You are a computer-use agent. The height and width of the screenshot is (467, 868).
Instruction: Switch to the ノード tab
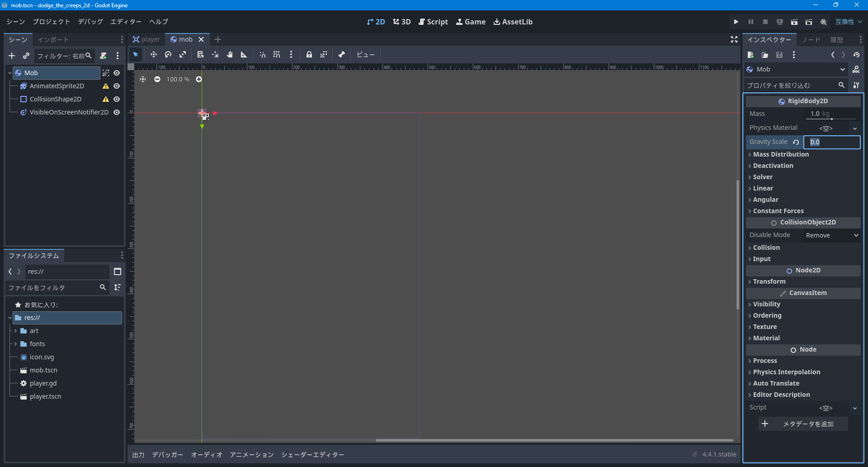pyautogui.click(x=811, y=40)
